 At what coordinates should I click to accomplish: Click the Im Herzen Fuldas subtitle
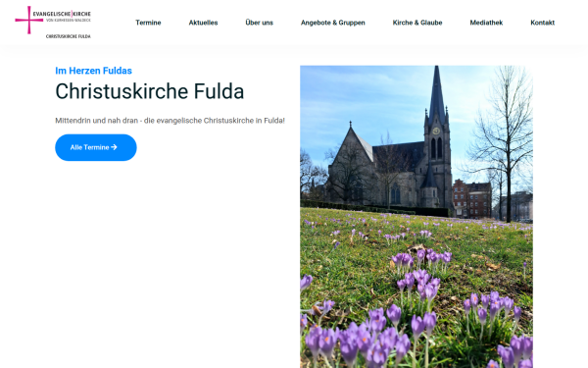pos(93,71)
